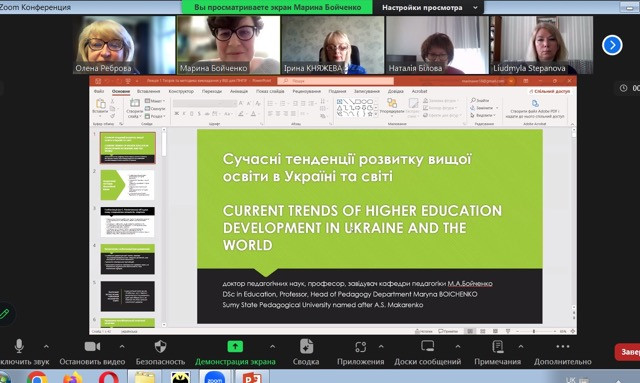Open the Вставлення ribbon tab
Screen dimensions: 640x383
(148, 91)
